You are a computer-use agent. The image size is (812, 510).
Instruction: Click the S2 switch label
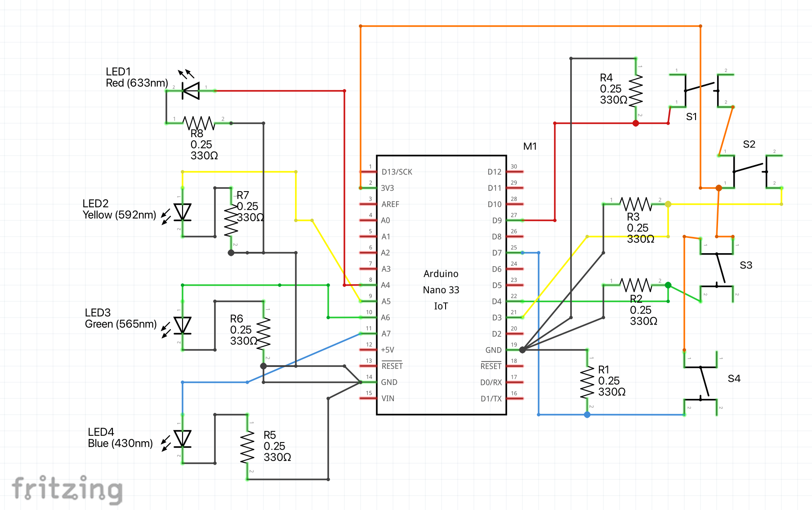[749, 144]
